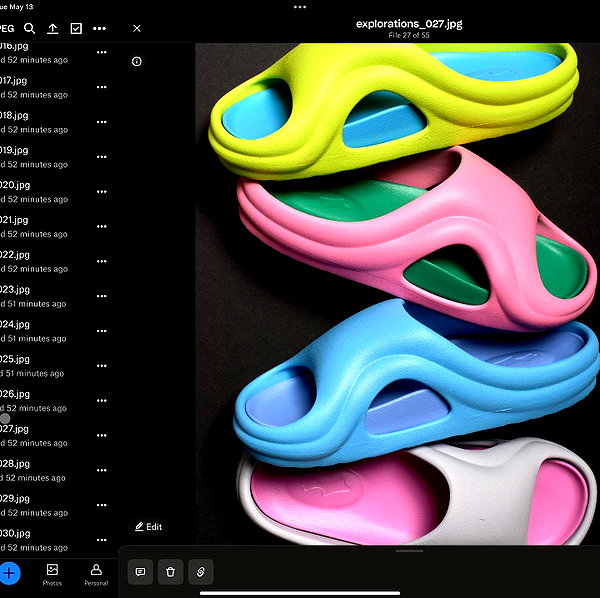Image resolution: width=600 pixels, height=598 pixels.
Task: Select file 023.jpg in list
Action: coord(57,296)
